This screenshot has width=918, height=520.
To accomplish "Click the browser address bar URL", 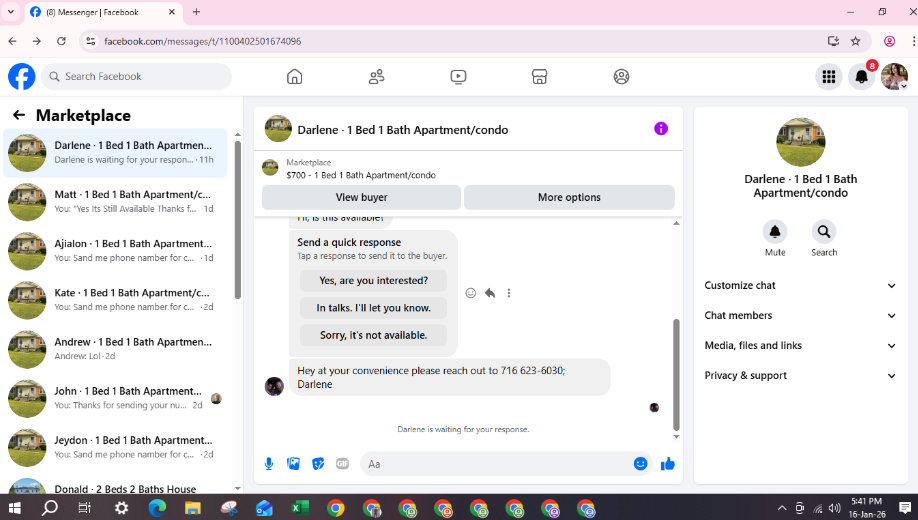I will tap(203, 41).
